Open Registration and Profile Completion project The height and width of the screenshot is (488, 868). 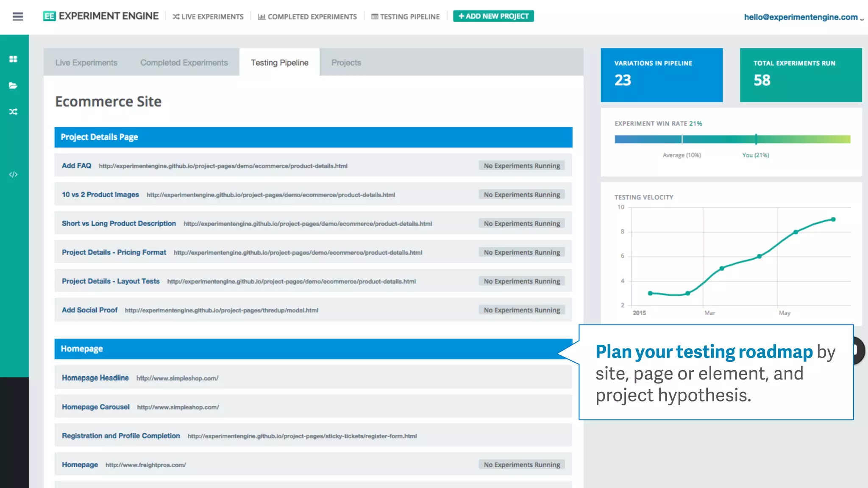(121, 435)
